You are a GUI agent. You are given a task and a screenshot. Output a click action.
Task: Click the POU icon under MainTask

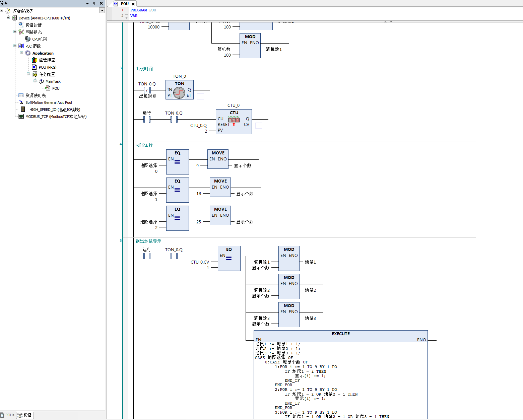(48, 88)
